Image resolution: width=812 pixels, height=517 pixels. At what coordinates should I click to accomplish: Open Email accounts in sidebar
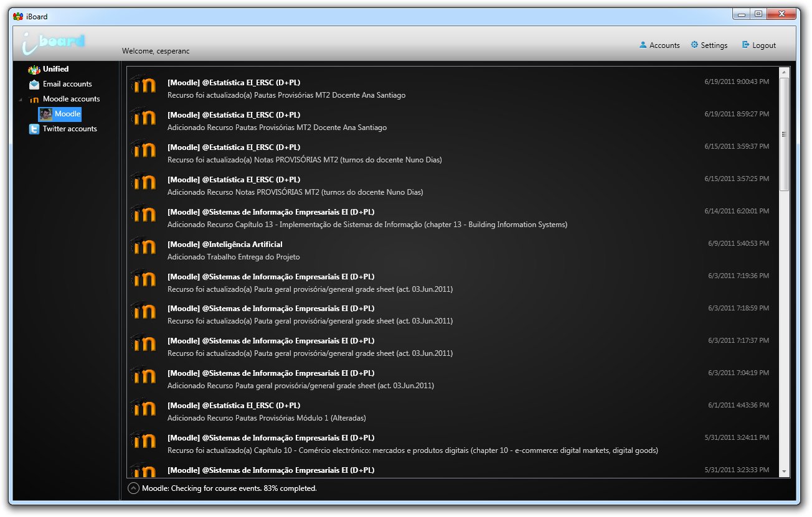coord(67,84)
